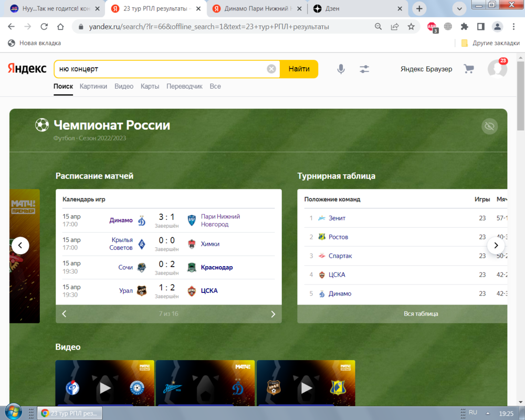Play the Zenit vs Dinamo video
This screenshot has width=525, height=420.
pos(205,383)
